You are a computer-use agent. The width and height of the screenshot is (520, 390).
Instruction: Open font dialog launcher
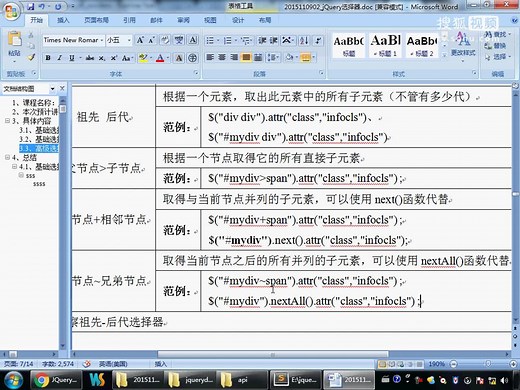coord(196,73)
